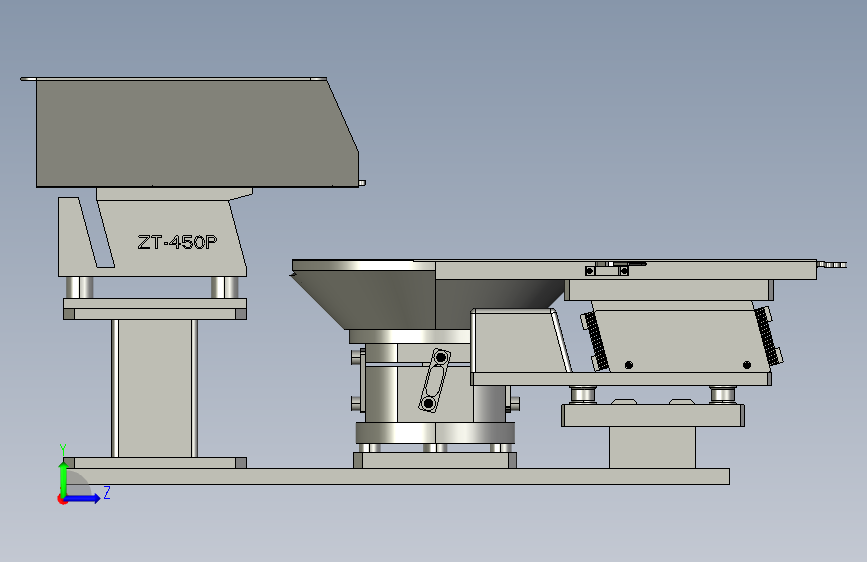The image size is (867, 562).
Task: Select the square pedestal block under the linear feeder
Action: (x=652, y=447)
